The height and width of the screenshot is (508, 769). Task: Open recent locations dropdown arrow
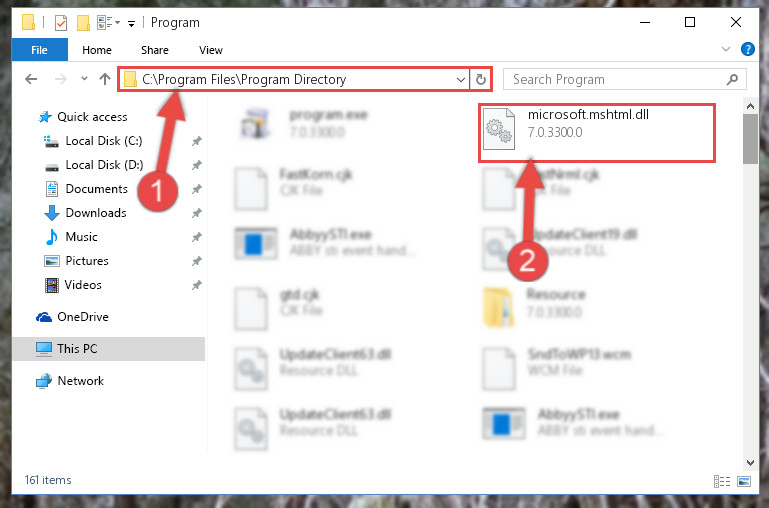[x=84, y=78]
